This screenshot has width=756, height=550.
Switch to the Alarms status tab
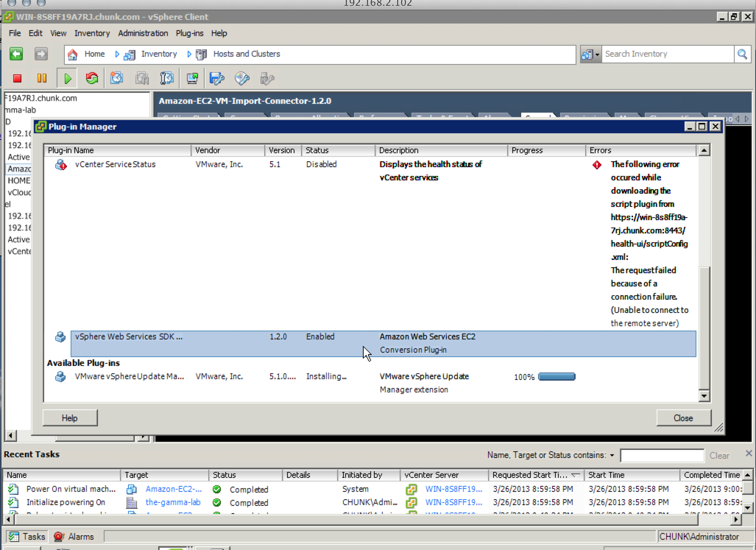74,536
